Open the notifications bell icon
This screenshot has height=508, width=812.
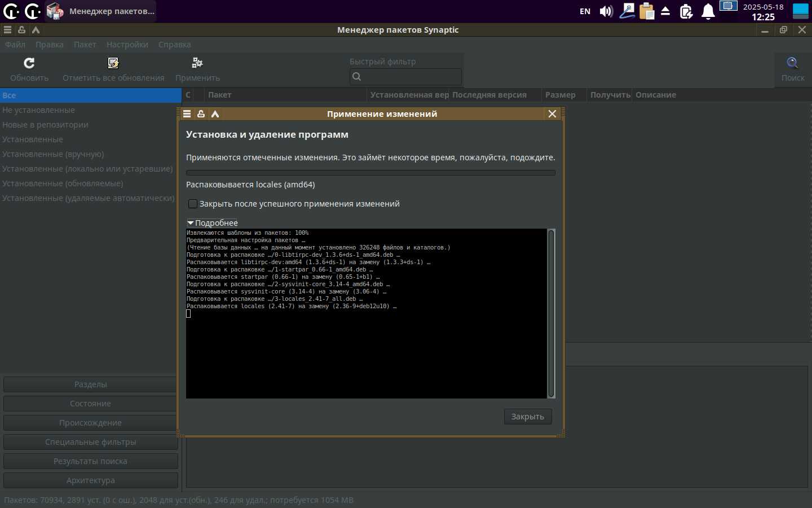click(708, 11)
